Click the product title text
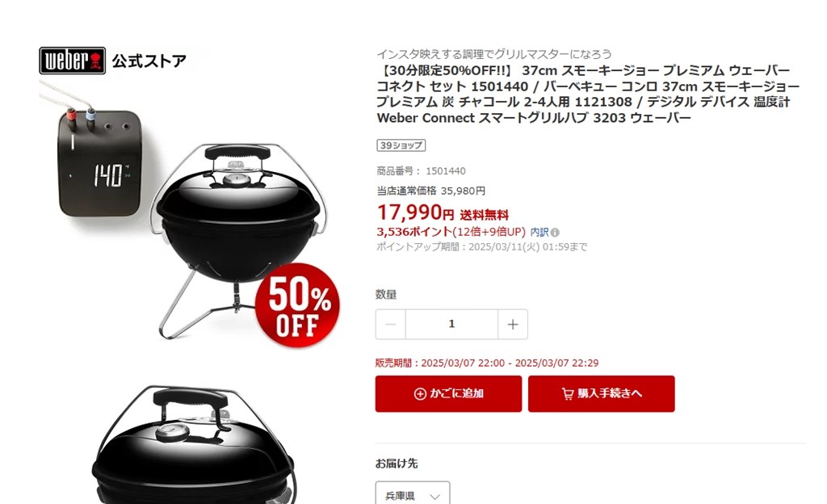 [x=588, y=94]
